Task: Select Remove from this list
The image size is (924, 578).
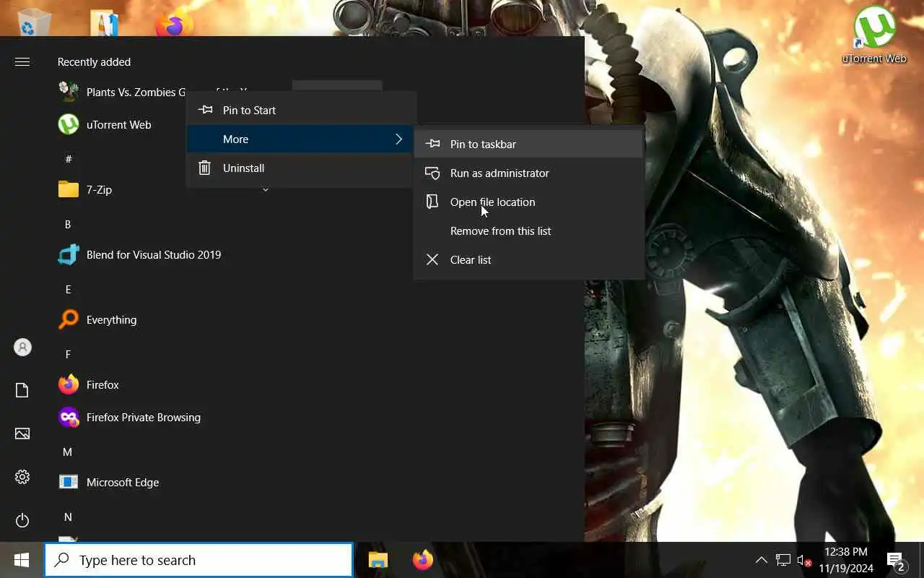Action: [x=528, y=230]
